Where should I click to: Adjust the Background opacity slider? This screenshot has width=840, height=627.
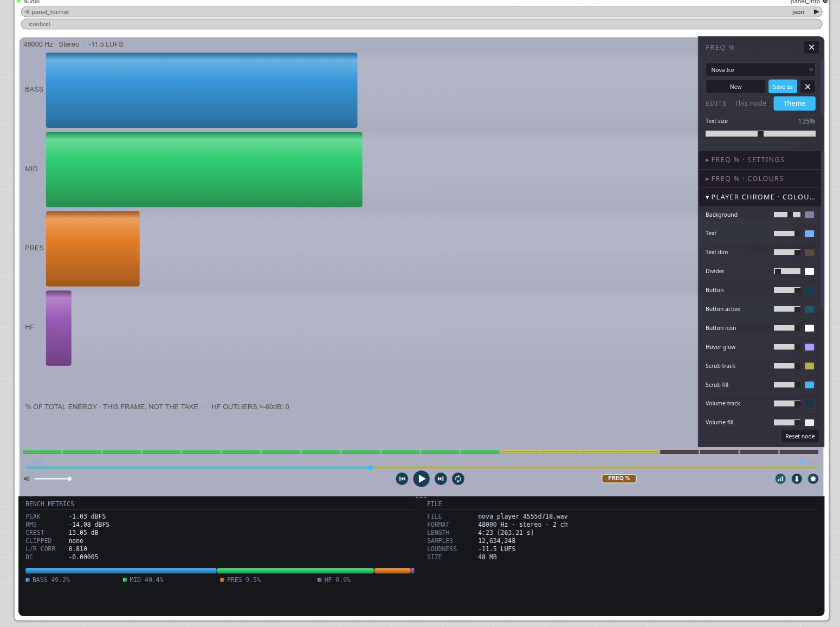[787, 215]
